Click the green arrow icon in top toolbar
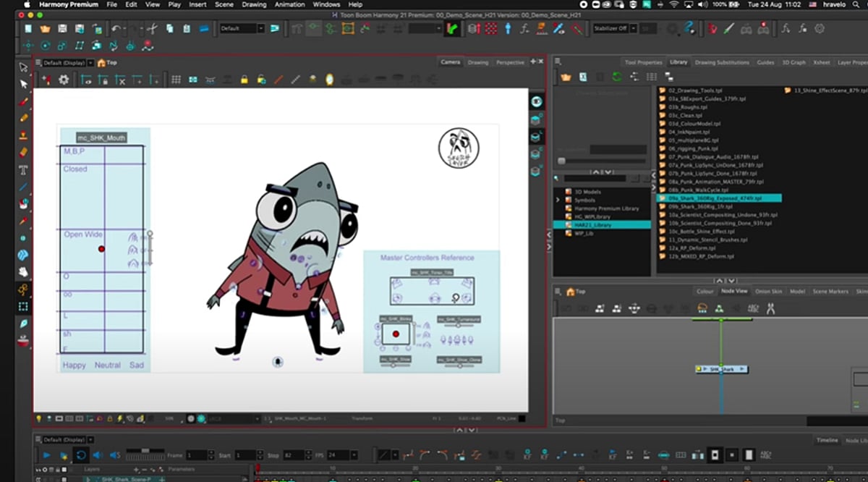Screen dimensions: 868x482 453,29
